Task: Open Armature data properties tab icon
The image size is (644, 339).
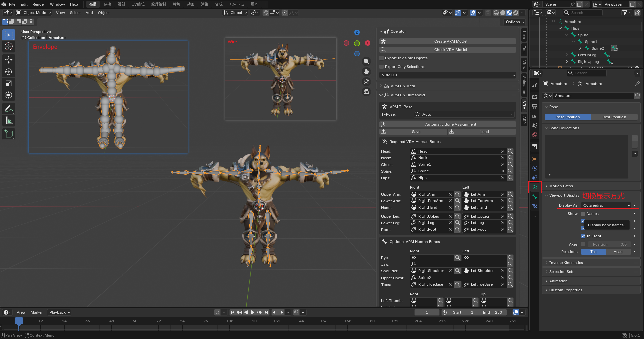Action: coord(535,187)
